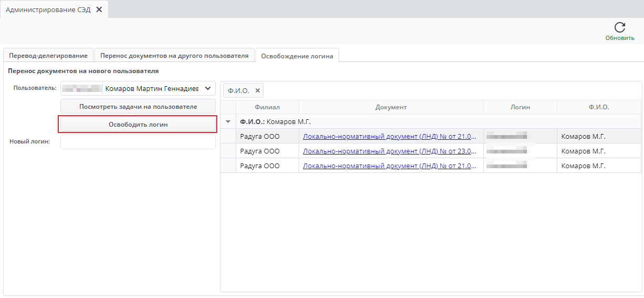The image size is (644, 298).
Task: Sort by the Ф.И.О. column header
Action: (599, 107)
